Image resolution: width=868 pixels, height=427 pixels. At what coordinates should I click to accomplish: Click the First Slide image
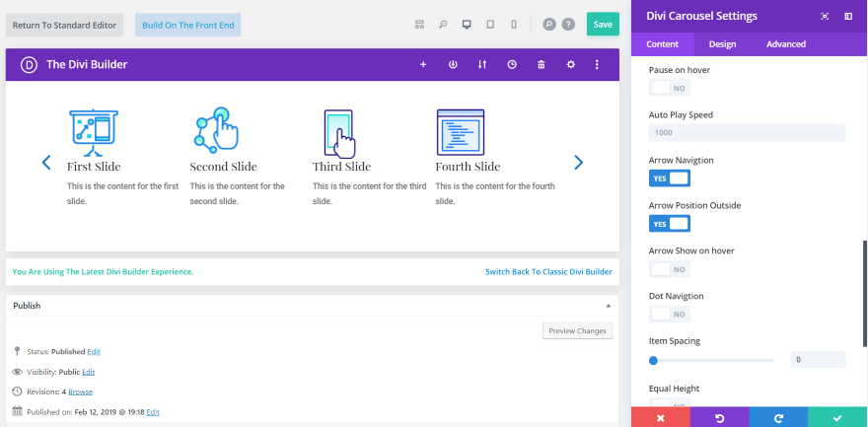(x=94, y=132)
